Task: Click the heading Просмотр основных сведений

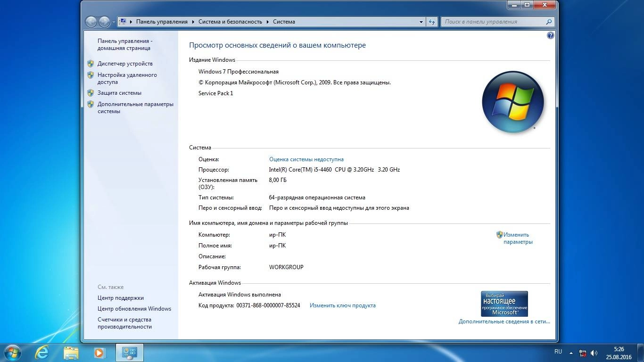Action: pos(277,46)
